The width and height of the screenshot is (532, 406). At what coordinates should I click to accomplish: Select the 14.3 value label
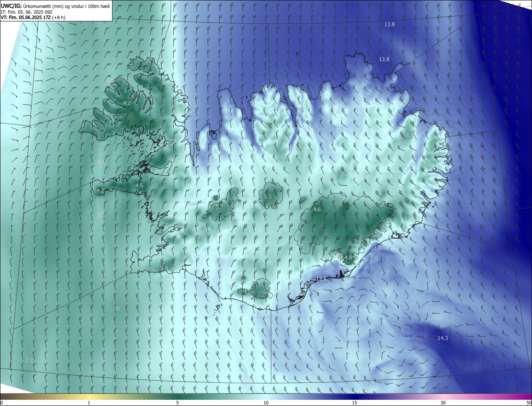(443, 338)
